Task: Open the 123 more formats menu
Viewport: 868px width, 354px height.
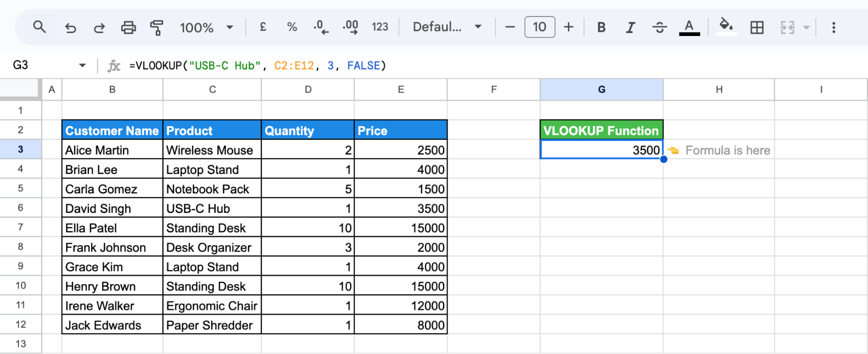Action: [380, 27]
